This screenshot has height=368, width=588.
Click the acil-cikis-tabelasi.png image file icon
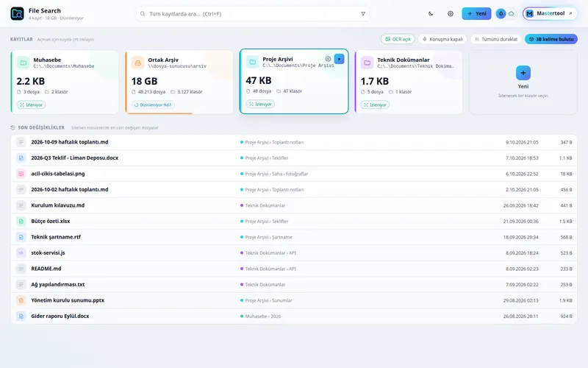(21, 174)
